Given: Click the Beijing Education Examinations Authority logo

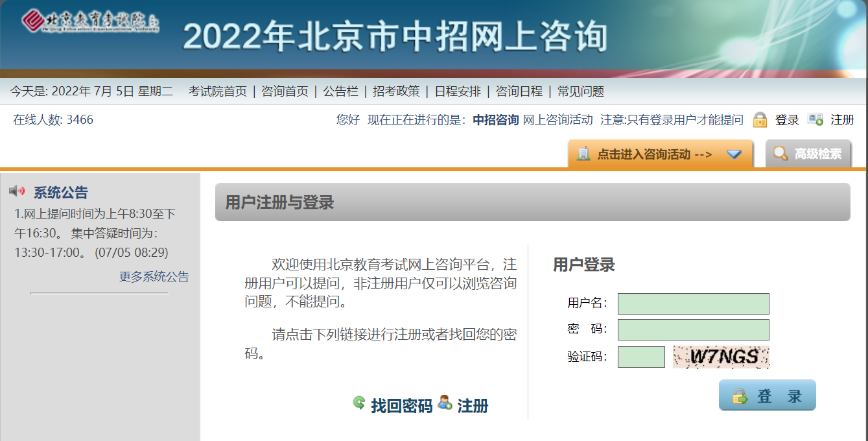Looking at the screenshot, I should pyautogui.click(x=90, y=21).
